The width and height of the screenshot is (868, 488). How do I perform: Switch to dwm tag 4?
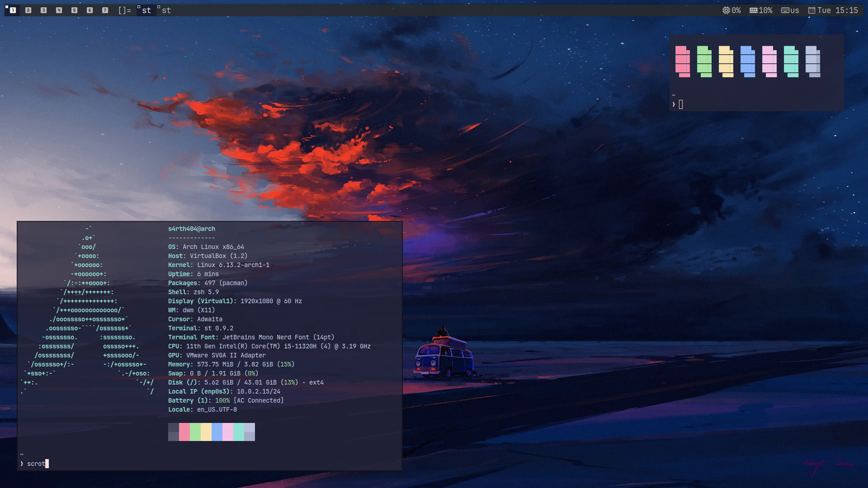(59, 10)
